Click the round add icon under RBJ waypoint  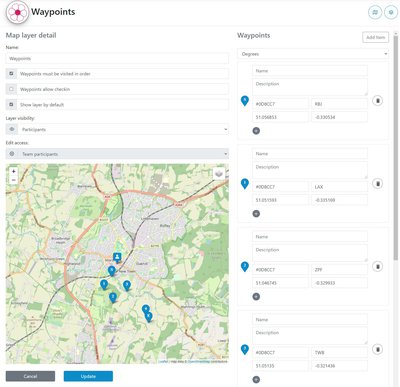256,131
